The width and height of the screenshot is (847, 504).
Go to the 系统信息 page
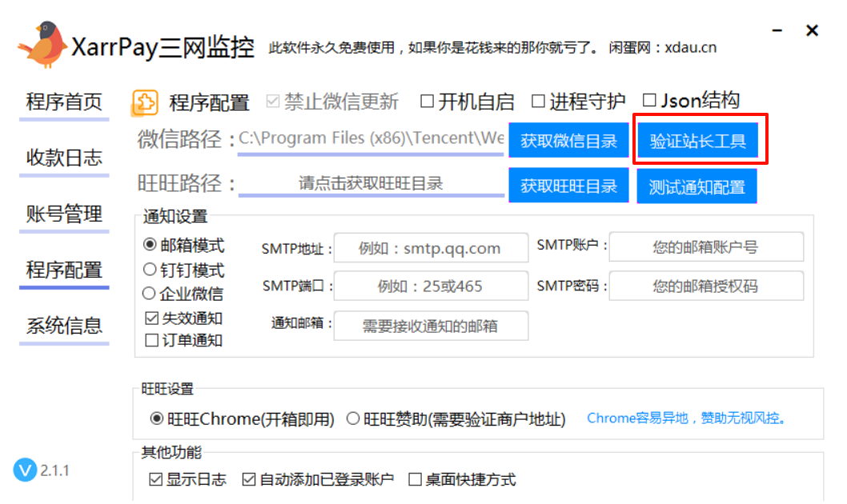point(62,326)
